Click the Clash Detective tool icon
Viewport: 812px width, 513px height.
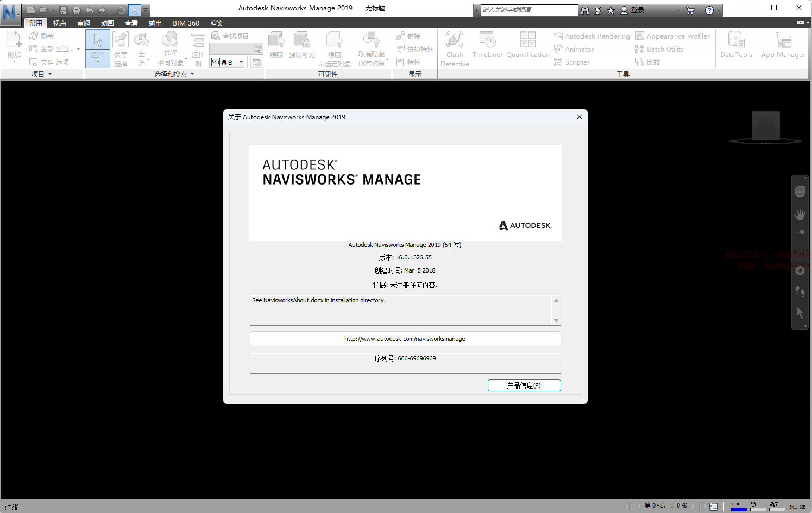(455, 41)
